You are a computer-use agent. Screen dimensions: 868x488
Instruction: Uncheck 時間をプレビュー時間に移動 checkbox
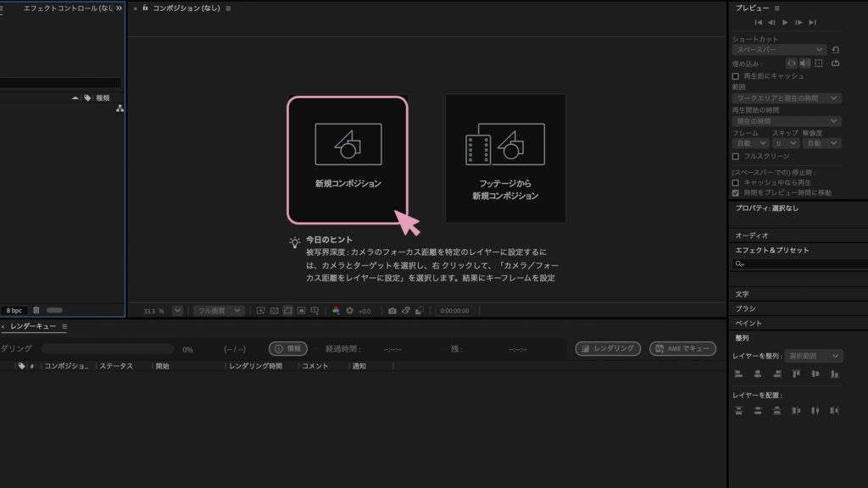click(x=736, y=193)
